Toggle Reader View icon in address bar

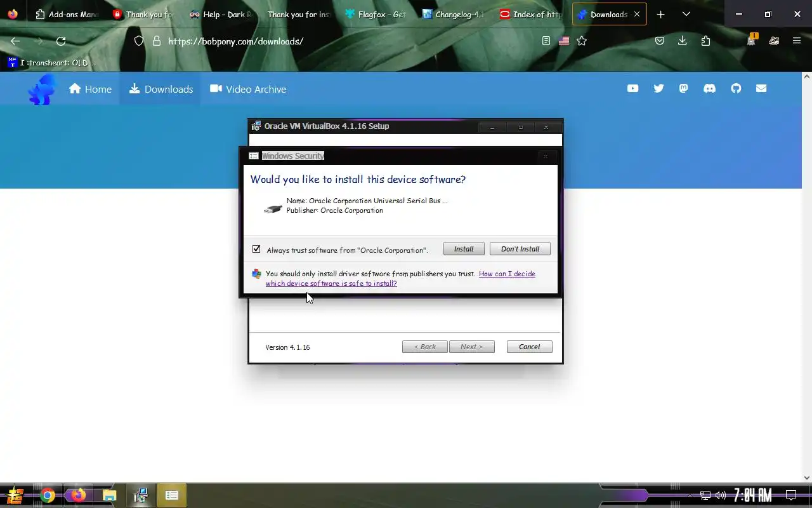546,41
